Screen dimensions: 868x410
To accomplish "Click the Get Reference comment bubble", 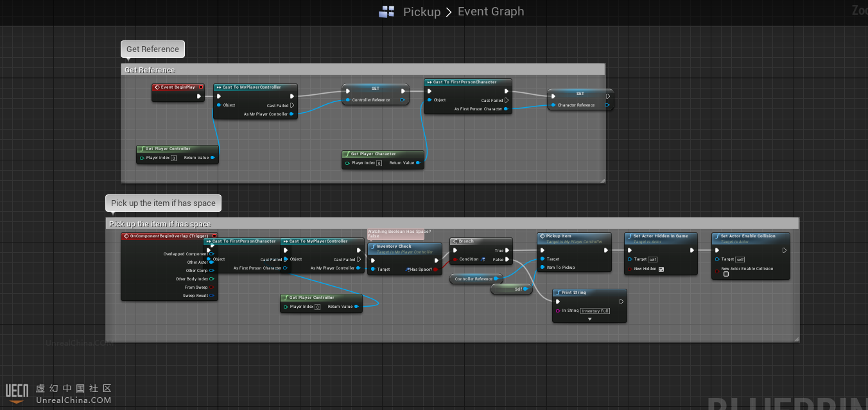I will pos(153,49).
